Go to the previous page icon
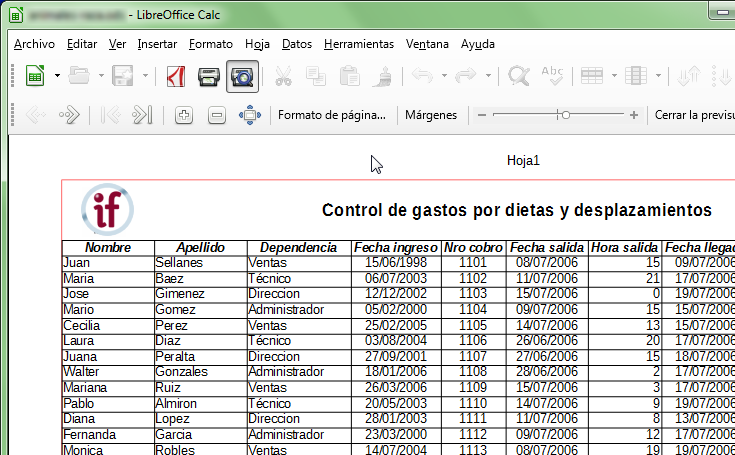 coord(36,115)
